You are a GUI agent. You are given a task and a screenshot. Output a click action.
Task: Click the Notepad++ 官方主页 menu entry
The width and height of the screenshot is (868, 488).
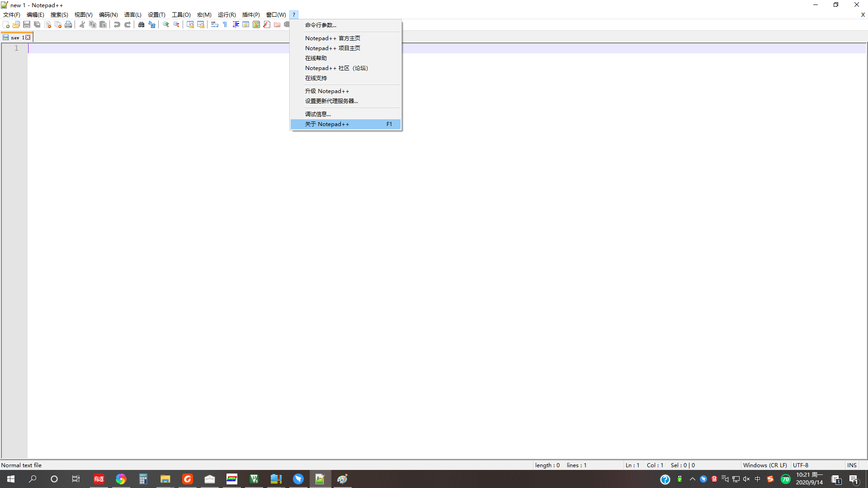tap(332, 38)
